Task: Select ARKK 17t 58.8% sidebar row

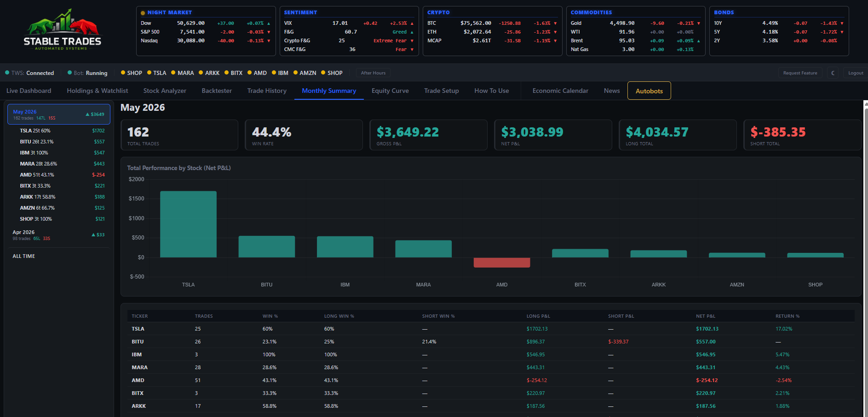Action: tap(62, 197)
